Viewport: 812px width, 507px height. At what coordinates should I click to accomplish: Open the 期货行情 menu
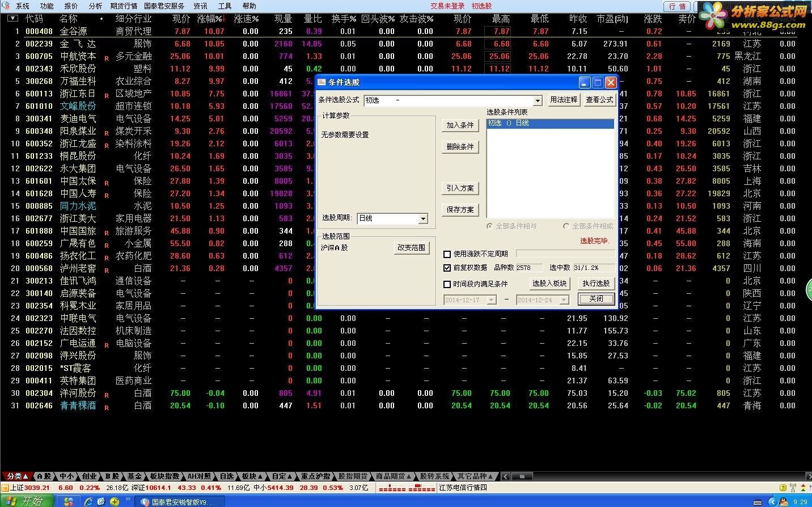tap(124, 6)
